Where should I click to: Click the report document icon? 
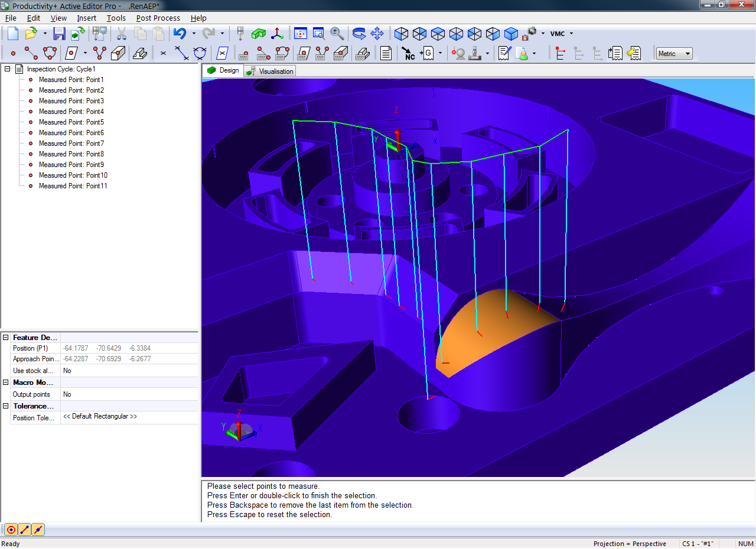point(386,54)
